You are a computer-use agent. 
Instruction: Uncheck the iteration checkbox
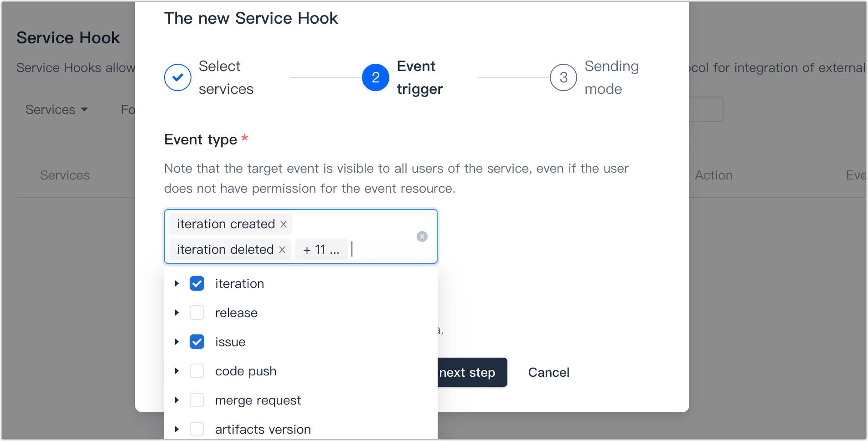pos(197,283)
